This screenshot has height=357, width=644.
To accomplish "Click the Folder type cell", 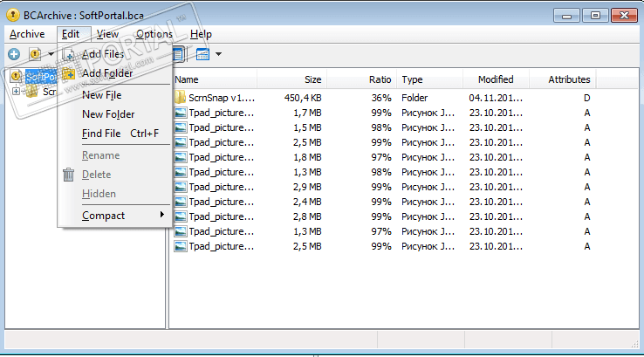I will click(x=414, y=98).
